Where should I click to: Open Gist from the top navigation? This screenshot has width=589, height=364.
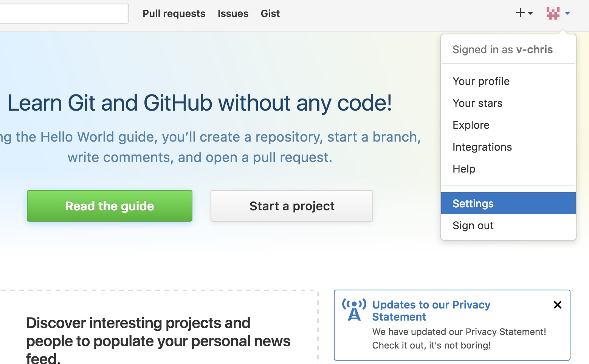coord(270,14)
